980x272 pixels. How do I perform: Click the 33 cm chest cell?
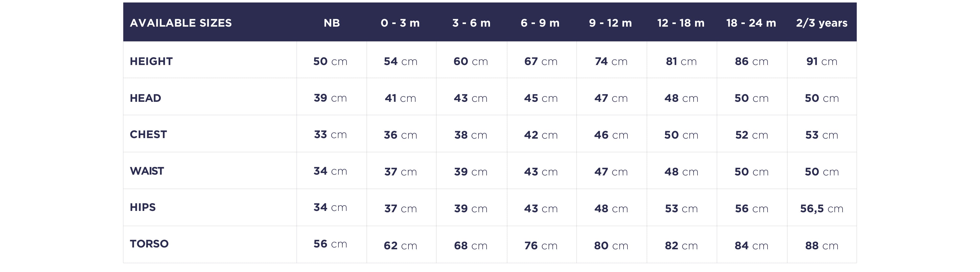pos(330,134)
